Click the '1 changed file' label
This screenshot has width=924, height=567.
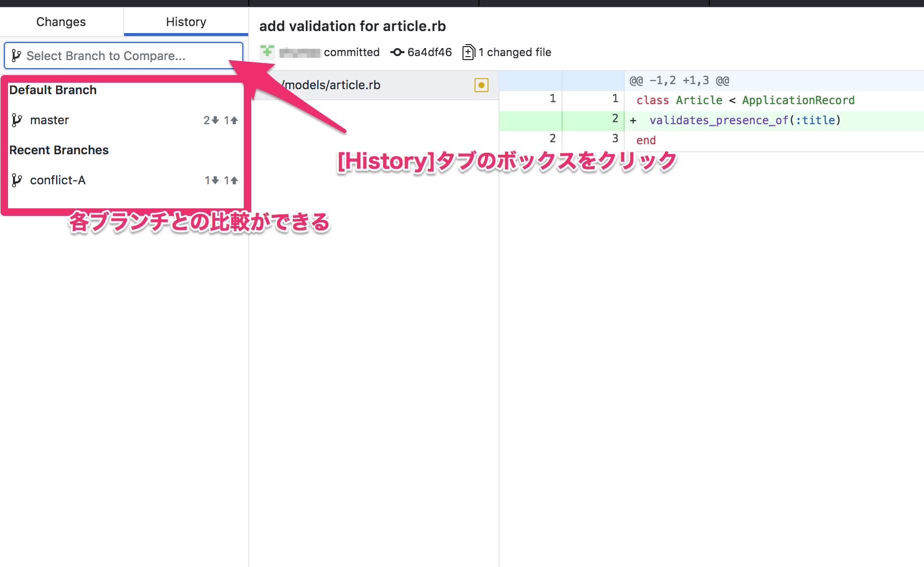coord(515,52)
